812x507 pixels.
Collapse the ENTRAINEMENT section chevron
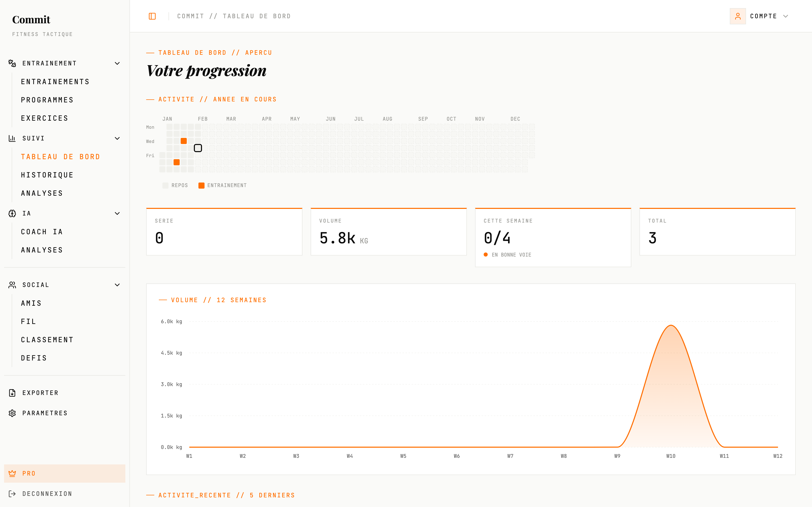click(117, 63)
